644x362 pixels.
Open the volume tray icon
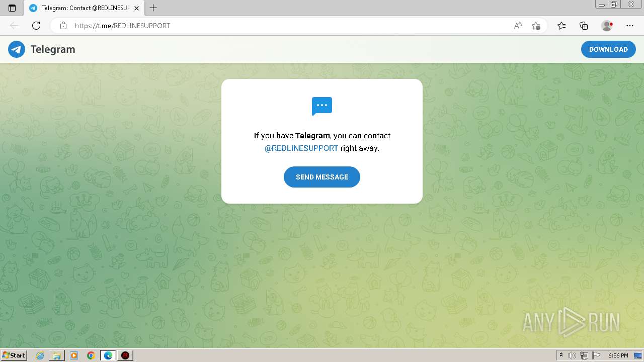pos(572,355)
